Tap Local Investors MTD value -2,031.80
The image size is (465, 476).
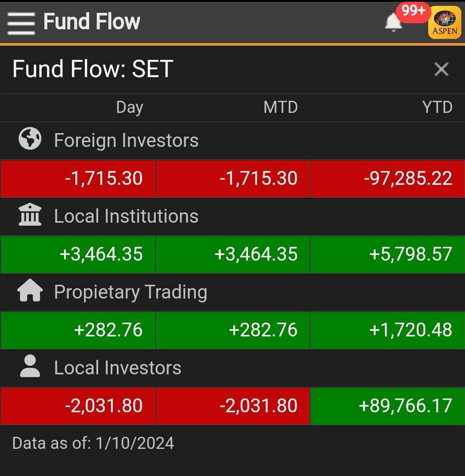pyautogui.click(x=232, y=406)
